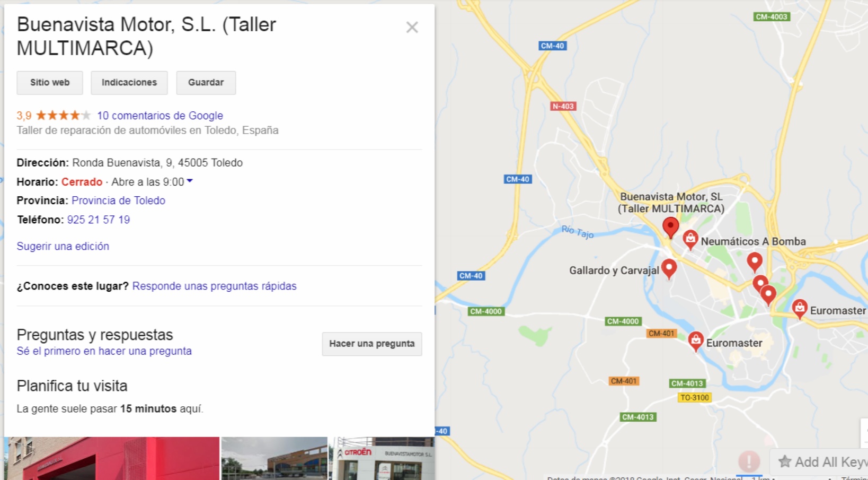Select the Neumáticos A Bomba shop pin
This screenshot has height=480, width=868.
tap(690, 240)
